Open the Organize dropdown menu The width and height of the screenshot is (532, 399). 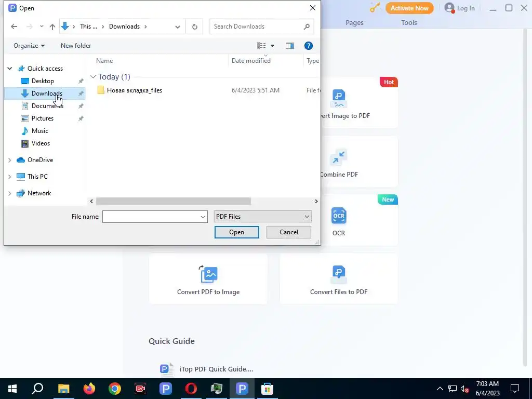(29, 46)
